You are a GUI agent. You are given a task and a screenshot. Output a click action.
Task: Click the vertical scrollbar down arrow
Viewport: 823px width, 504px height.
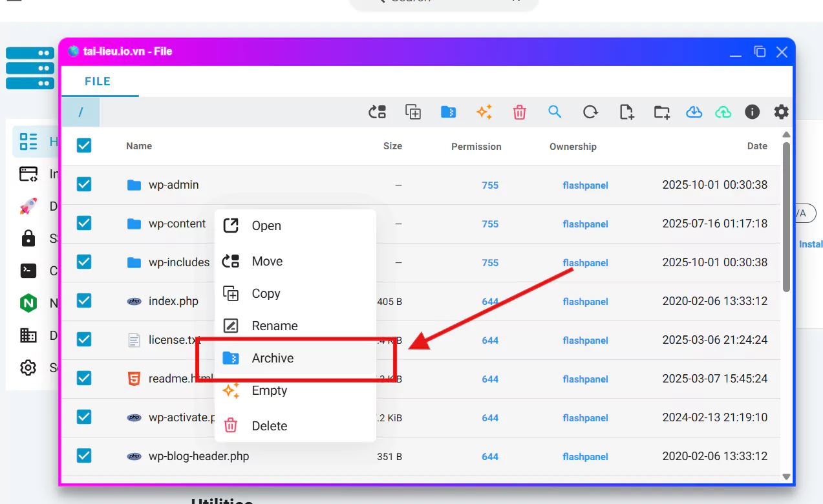click(786, 477)
